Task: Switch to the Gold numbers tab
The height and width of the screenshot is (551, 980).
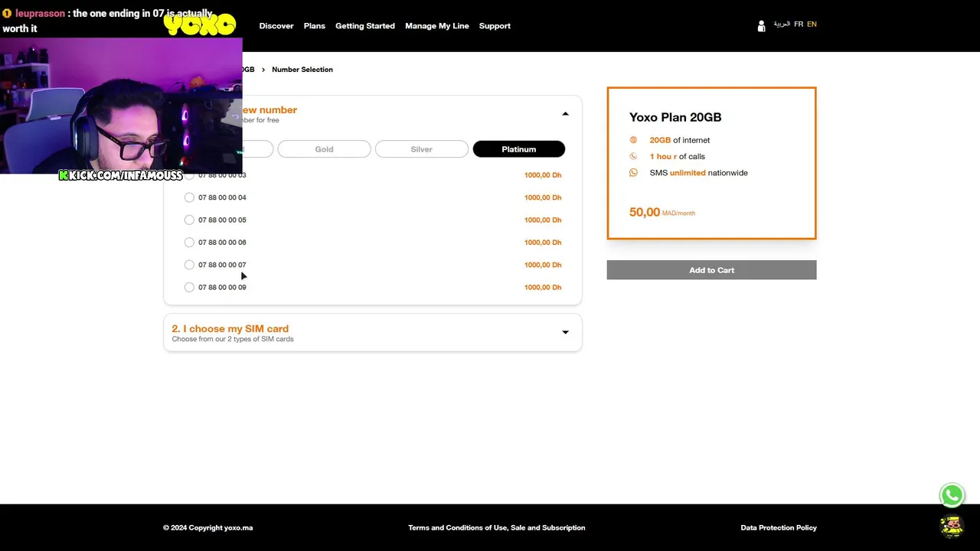Action: click(324, 149)
